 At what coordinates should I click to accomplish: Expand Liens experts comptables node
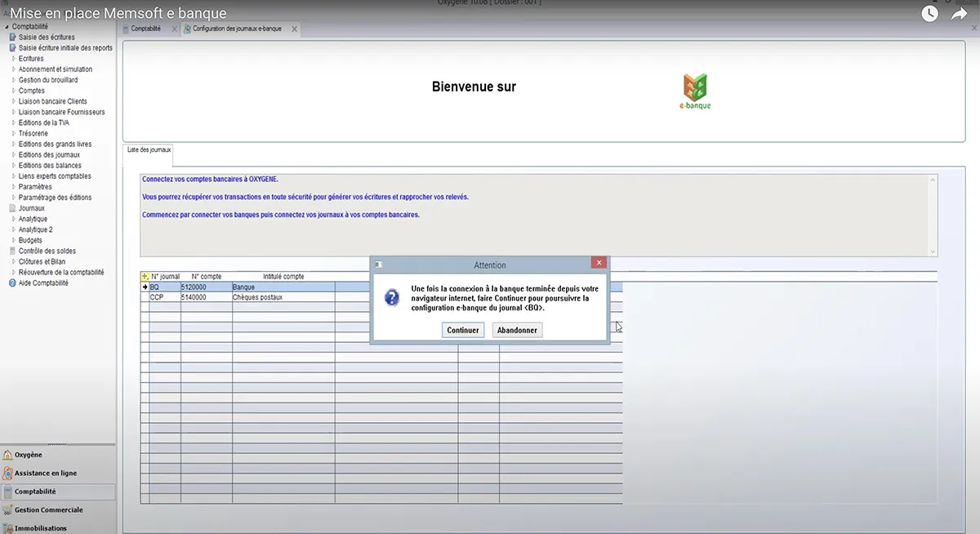[14, 176]
